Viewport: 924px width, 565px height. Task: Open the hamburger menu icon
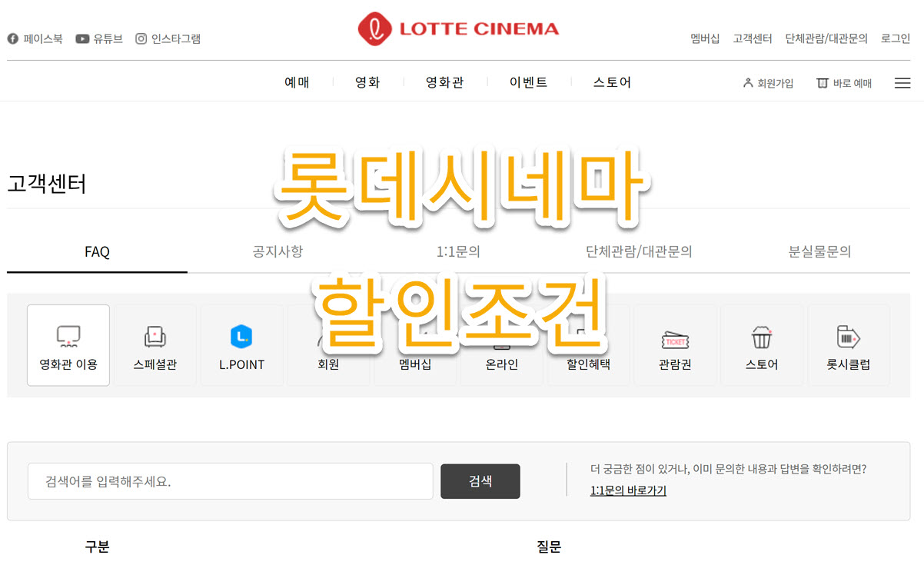point(902,83)
